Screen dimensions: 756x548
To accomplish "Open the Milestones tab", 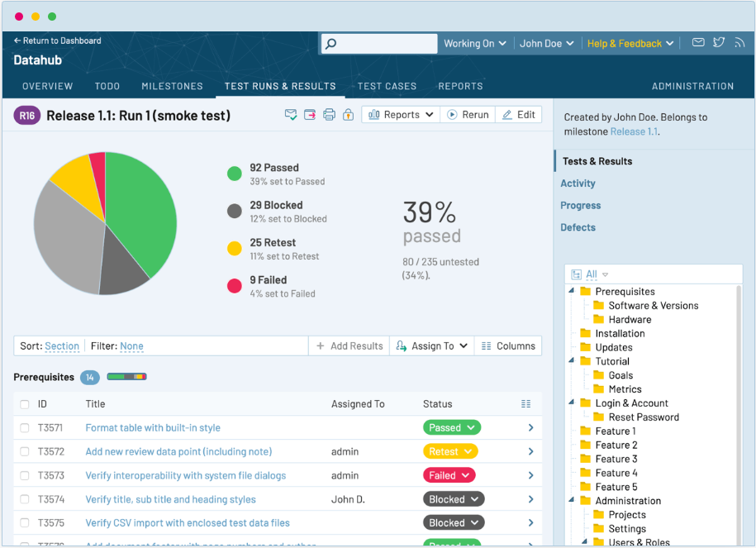I will [x=172, y=86].
